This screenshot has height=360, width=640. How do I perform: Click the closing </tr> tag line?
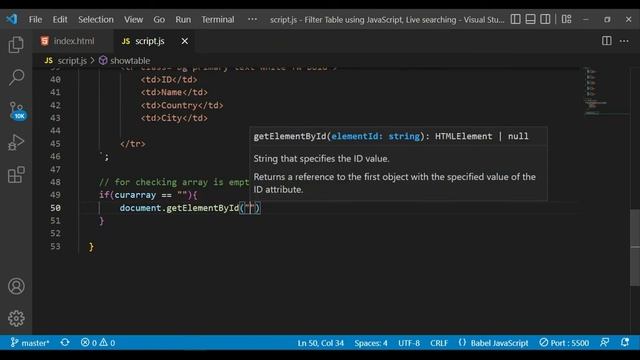click(x=133, y=144)
